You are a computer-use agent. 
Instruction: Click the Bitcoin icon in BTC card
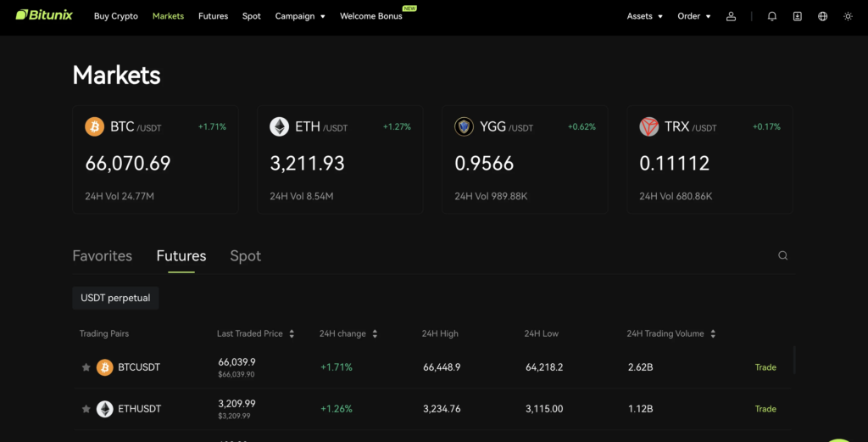click(x=95, y=127)
